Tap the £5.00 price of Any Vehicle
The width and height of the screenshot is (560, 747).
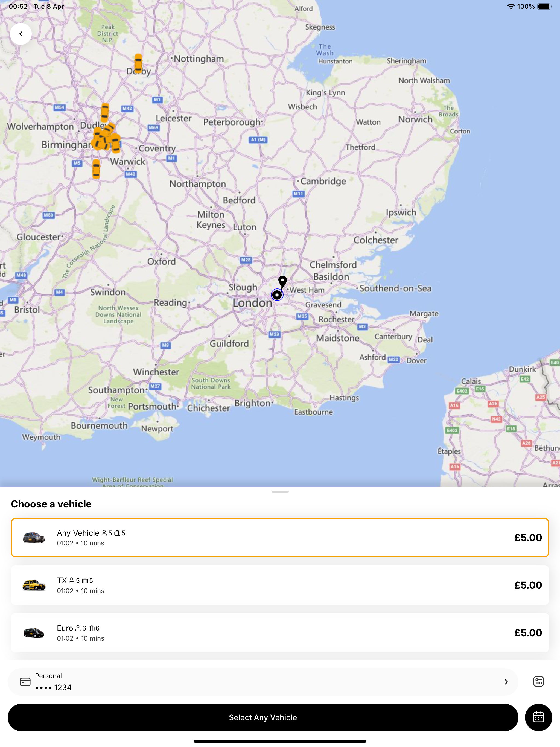(528, 537)
